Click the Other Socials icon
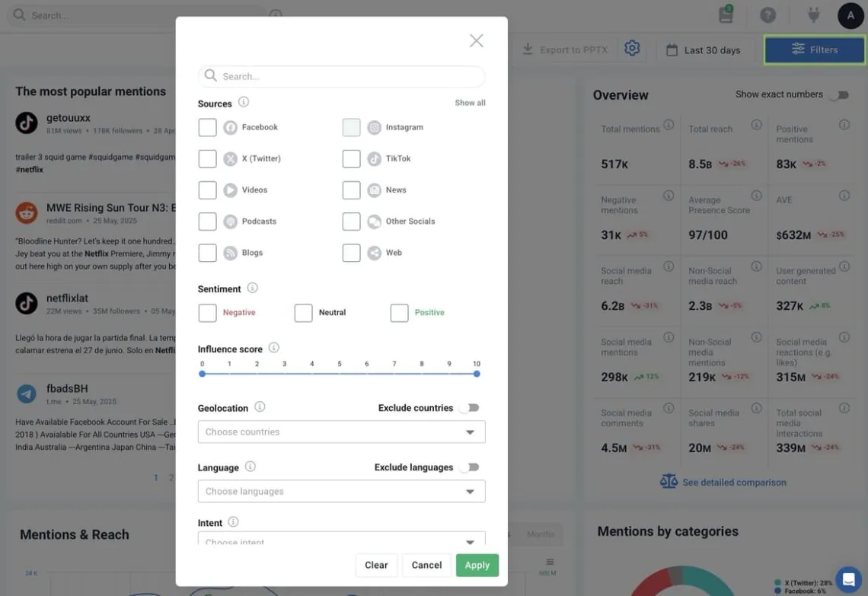The width and height of the screenshot is (868, 596). 374,222
